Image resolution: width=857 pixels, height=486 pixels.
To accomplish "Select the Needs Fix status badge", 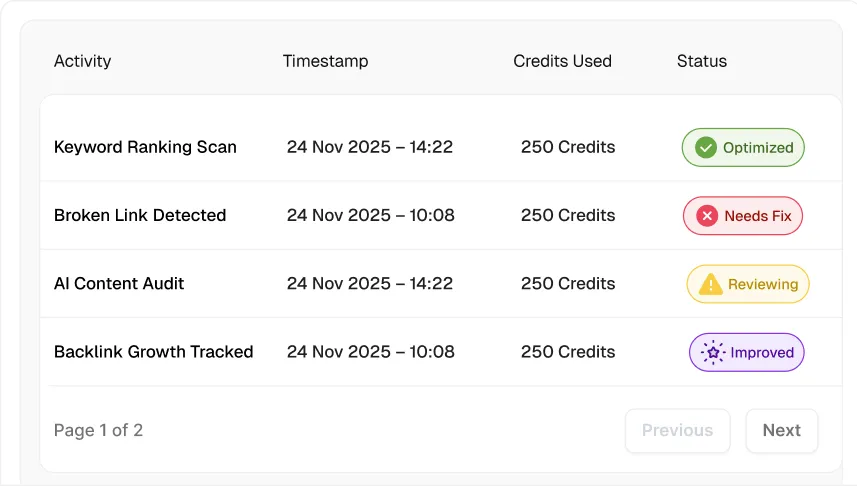I will [x=743, y=216].
